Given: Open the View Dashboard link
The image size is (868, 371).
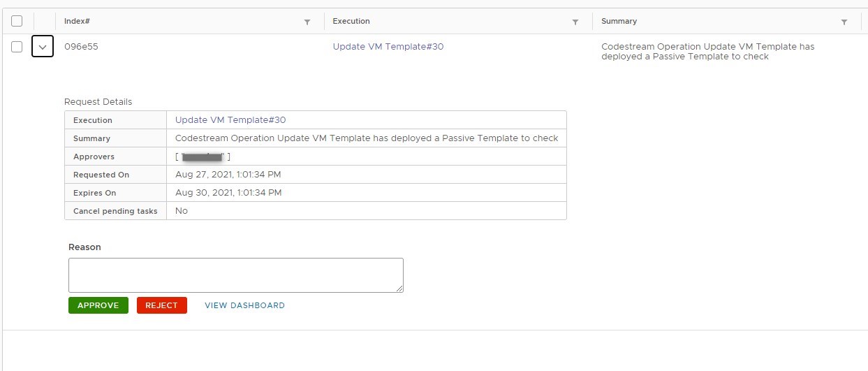Looking at the screenshot, I should pos(244,305).
